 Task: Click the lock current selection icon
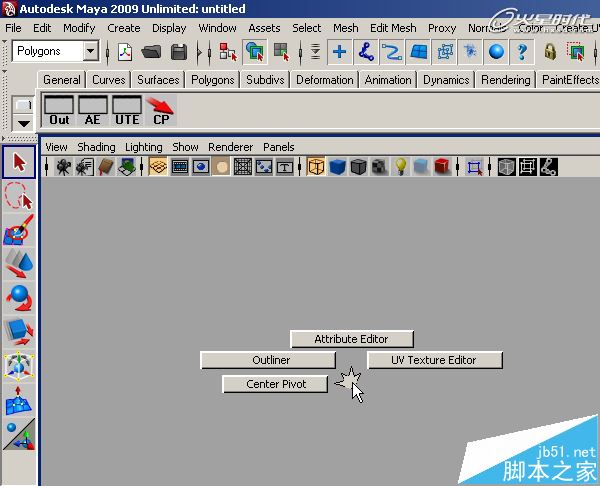(550, 52)
